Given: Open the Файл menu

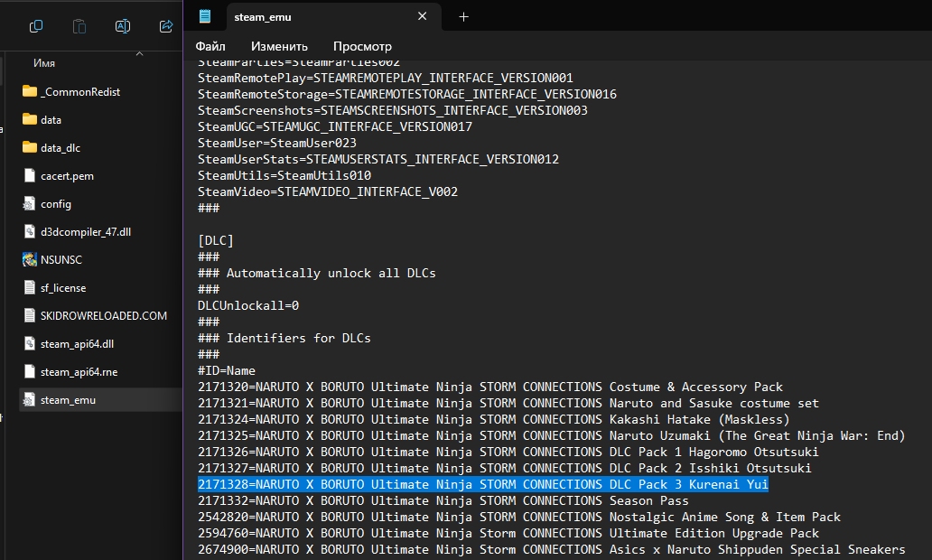Looking at the screenshot, I should coord(210,46).
